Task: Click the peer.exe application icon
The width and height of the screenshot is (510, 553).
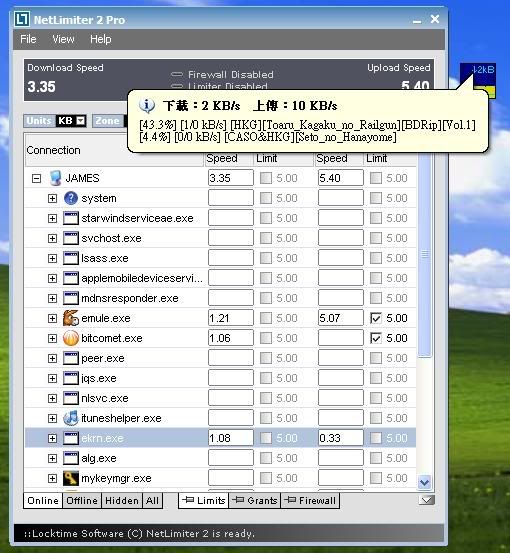Action: (x=71, y=358)
